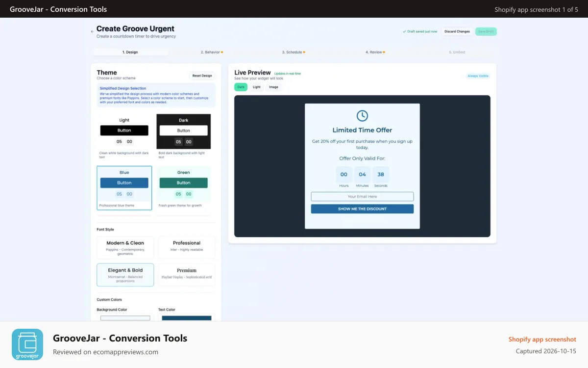
Task: Click Discard Changes
Action: tap(457, 31)
